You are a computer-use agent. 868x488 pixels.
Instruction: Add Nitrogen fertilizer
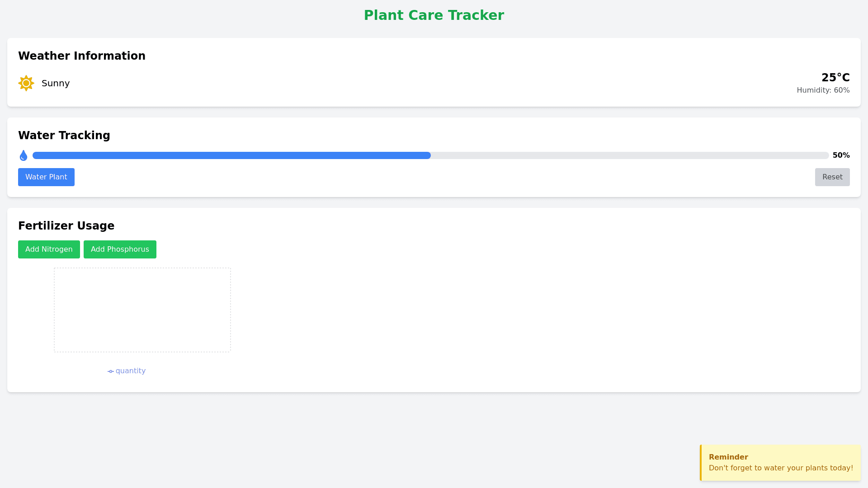click(x=49, y=249)
